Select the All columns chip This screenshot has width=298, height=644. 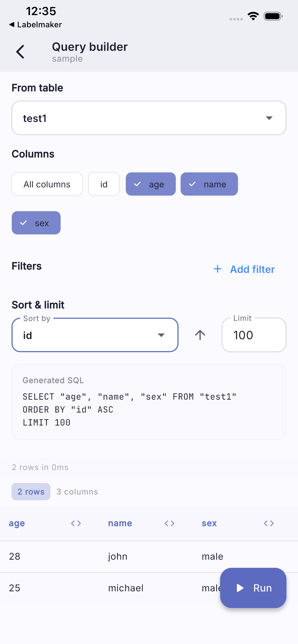tap(47, 184)
